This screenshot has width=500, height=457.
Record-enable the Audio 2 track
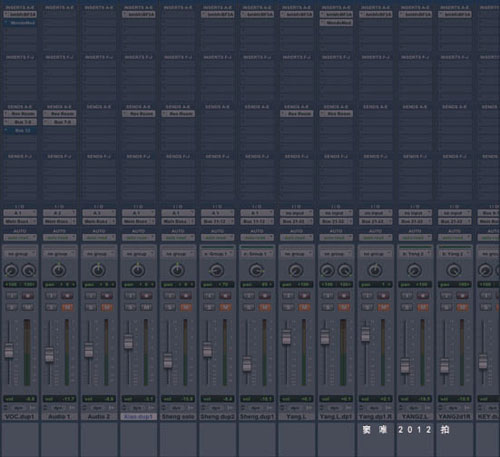tap(107, 296)
